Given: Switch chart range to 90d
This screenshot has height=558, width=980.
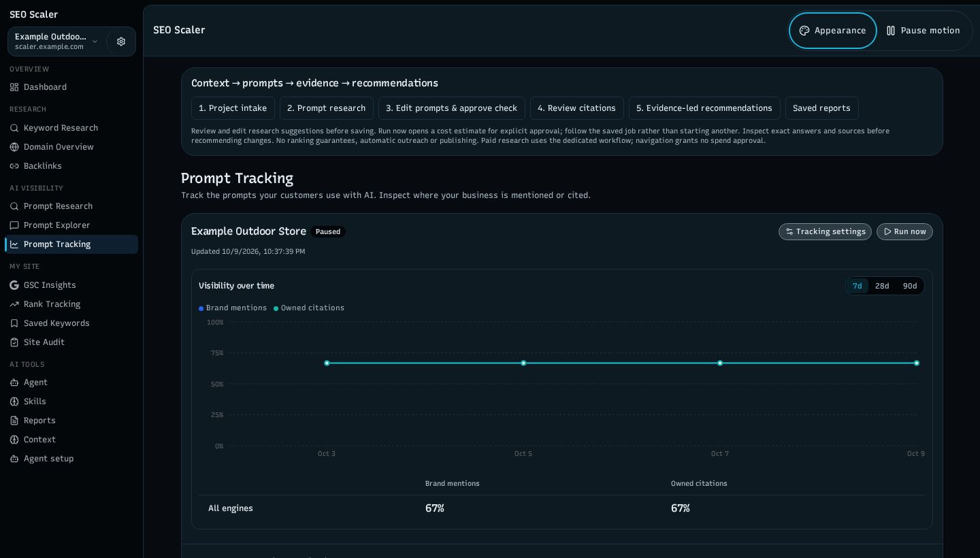Looking at the screenshot, I should click(x=910, y=286).
